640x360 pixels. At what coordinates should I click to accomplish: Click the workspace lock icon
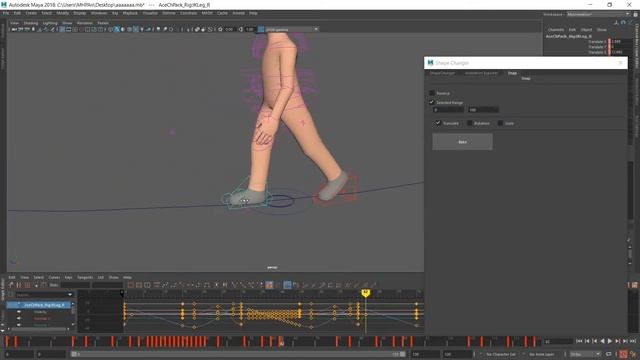[635, 14]
